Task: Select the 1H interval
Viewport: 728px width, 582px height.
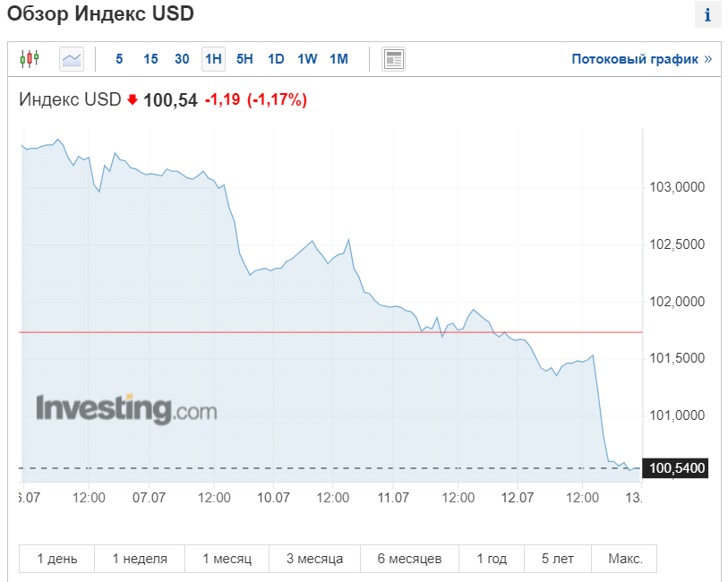Action: [x=213, y=59]
